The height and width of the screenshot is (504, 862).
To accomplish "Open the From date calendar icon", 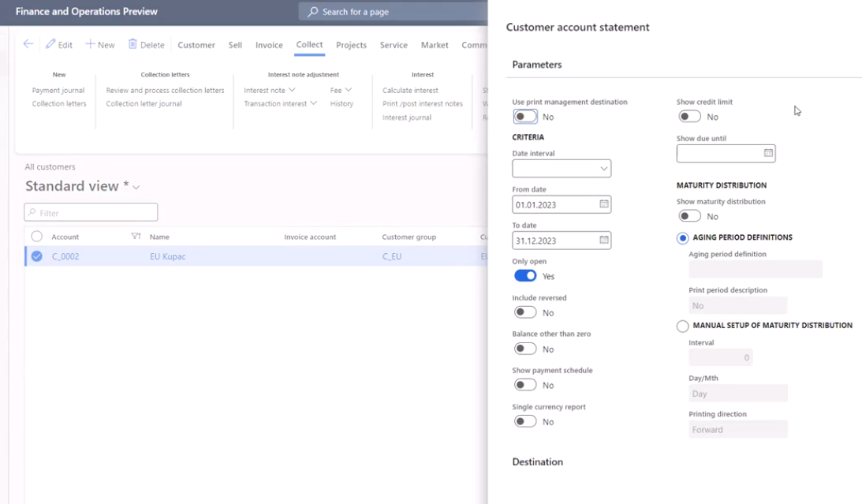I will [x=603, y=204].
